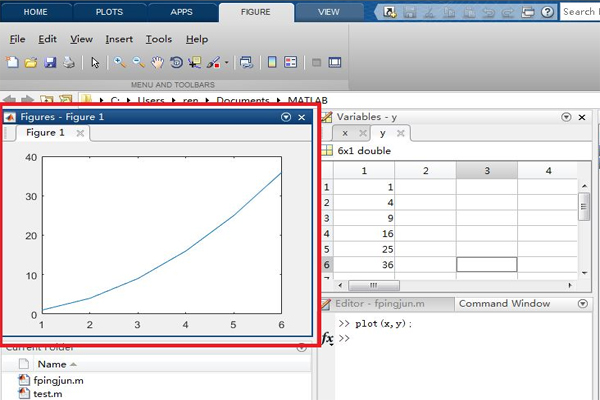Select the Zoom In magnifier tool
Viewport: 600px width, 400px height.
point(119,62)
